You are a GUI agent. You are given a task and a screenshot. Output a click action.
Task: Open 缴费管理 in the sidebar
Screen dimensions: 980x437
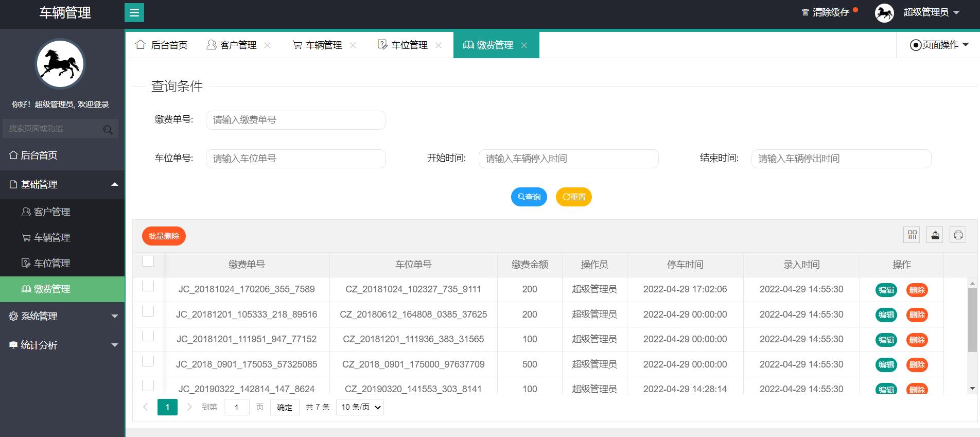62,289
